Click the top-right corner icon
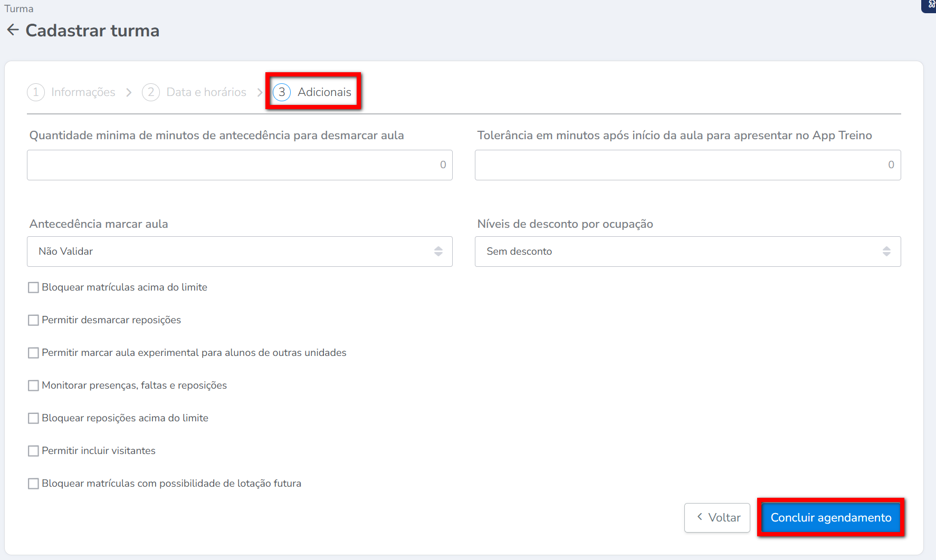 pyautogui.click(x=930, y=5)
